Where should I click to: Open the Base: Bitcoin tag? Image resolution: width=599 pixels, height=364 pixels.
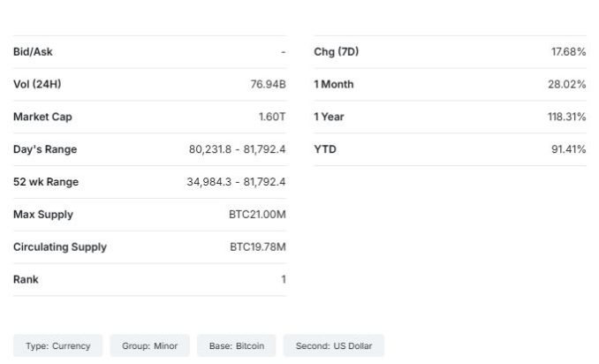pos(236,346)
